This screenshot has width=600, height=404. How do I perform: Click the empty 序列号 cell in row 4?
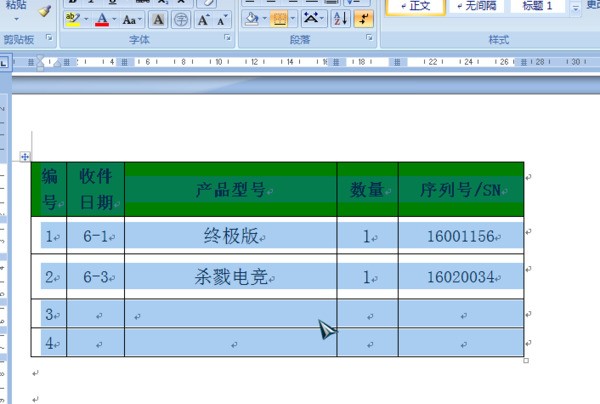click(461, 342)
